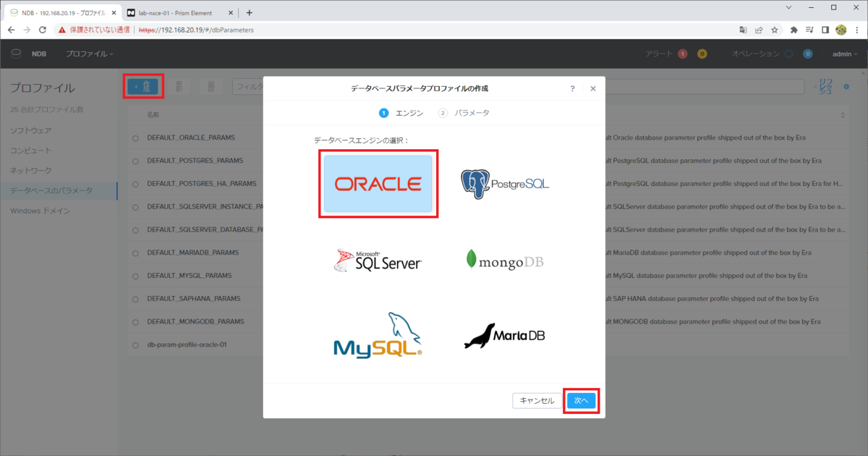
Task: Click the blue operations count badge
Action: coord(807,54)
